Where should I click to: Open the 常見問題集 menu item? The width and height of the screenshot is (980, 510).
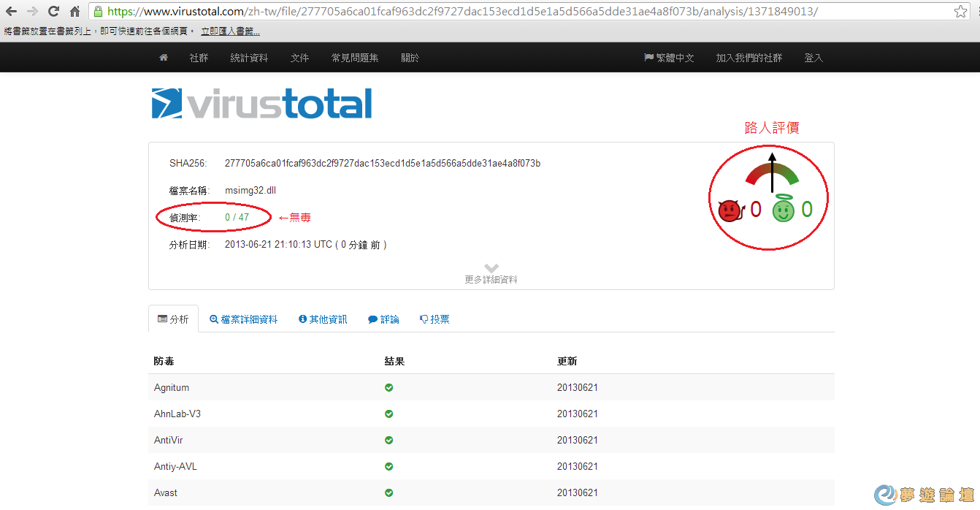355,58
